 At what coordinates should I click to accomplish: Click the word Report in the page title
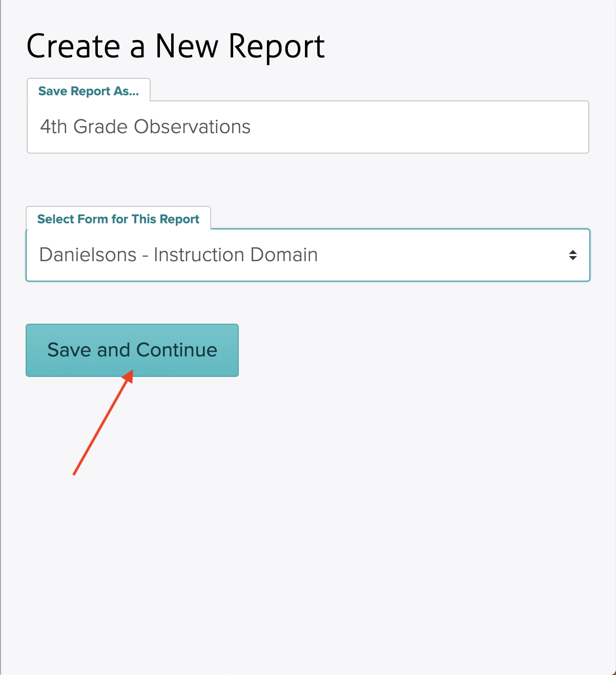276,48
